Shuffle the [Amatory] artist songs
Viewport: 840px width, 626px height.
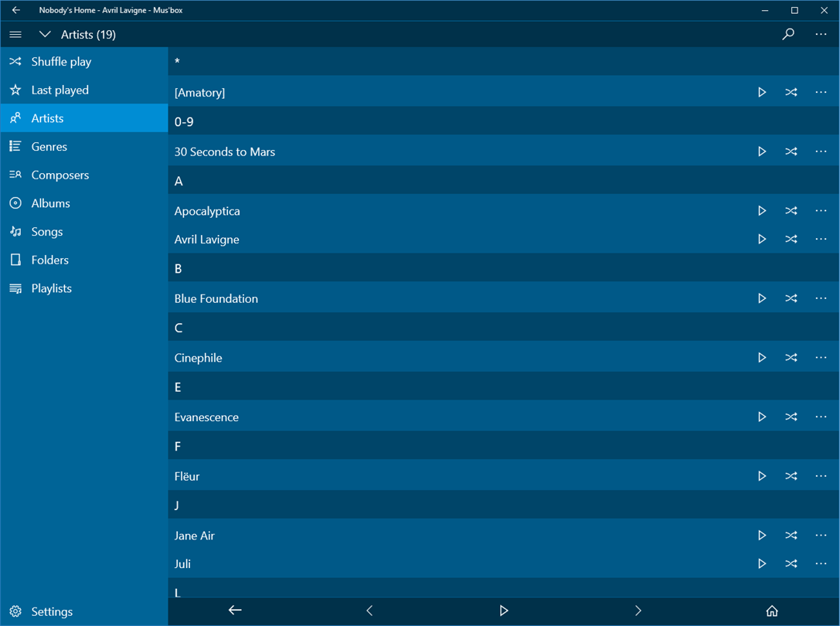coord(791,92)
